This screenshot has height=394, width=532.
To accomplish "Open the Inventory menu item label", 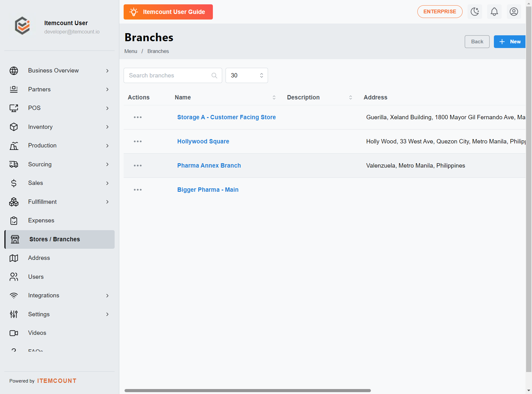I will click(x=40, y=127).
